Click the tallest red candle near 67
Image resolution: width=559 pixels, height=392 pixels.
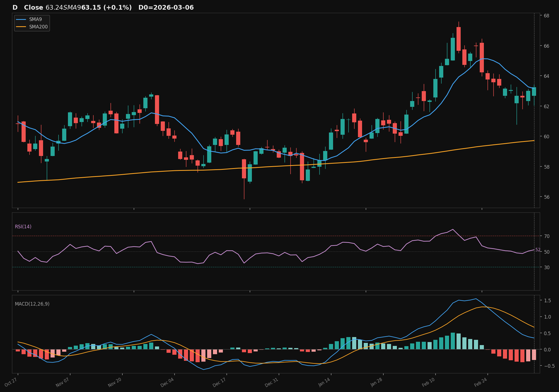tap(458, 39)
